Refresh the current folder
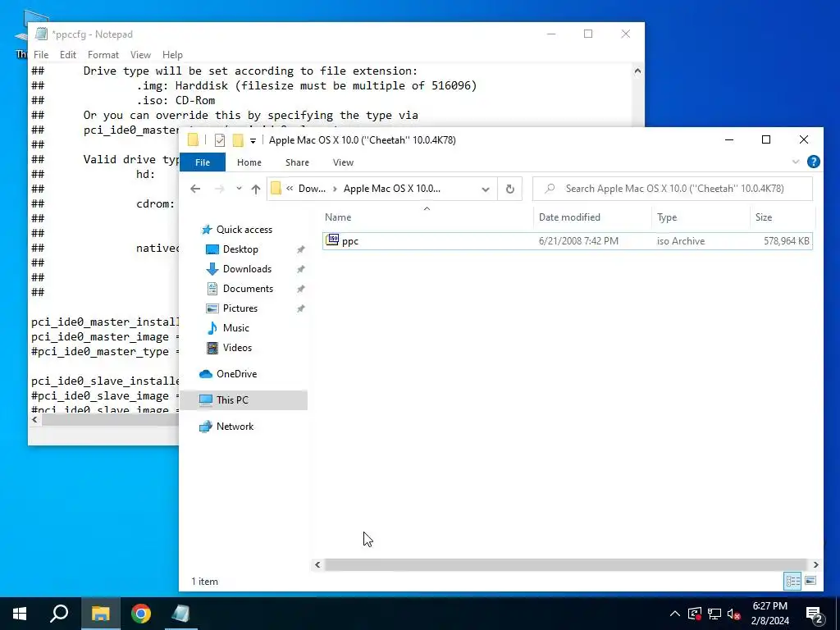 (x=510, y=189)
